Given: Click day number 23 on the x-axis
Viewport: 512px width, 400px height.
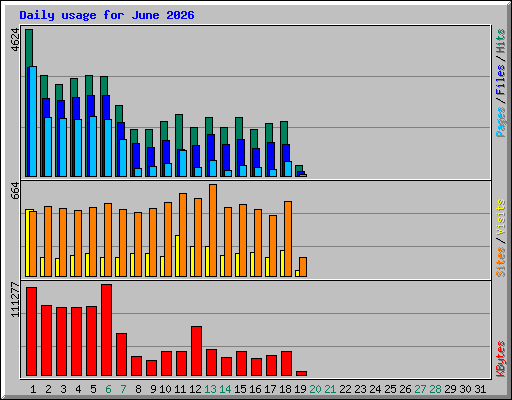Looking at the screenshot, I should tap(360, 389).
